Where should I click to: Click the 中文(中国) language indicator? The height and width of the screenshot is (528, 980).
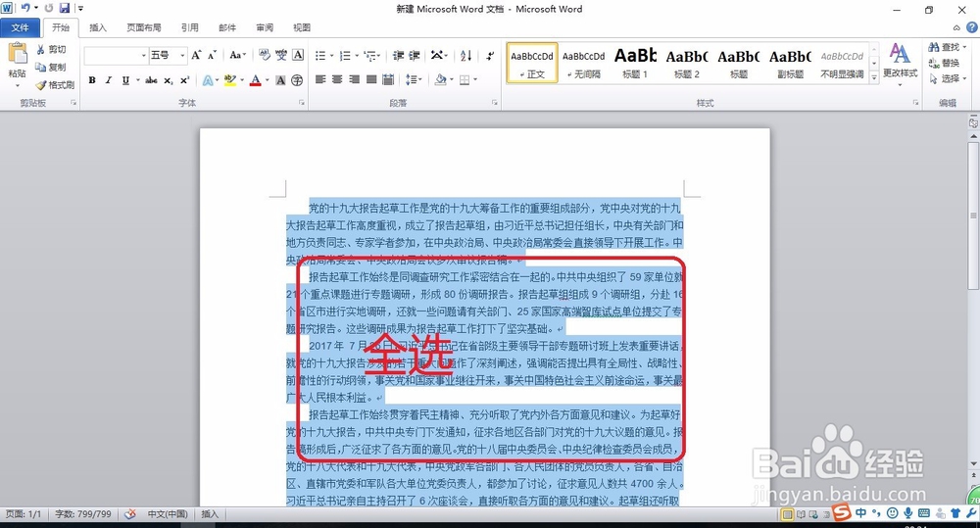click(x=168, y=514)
